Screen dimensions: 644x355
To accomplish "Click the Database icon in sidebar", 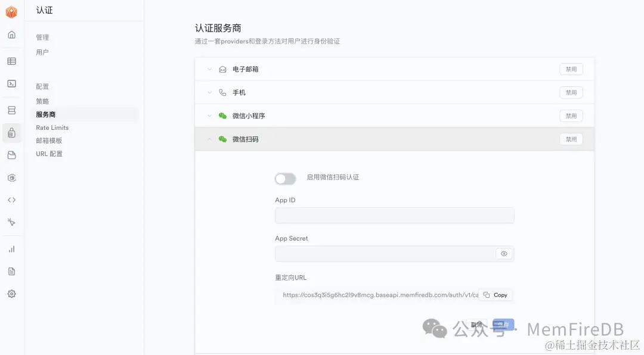I will coord(11,109).
